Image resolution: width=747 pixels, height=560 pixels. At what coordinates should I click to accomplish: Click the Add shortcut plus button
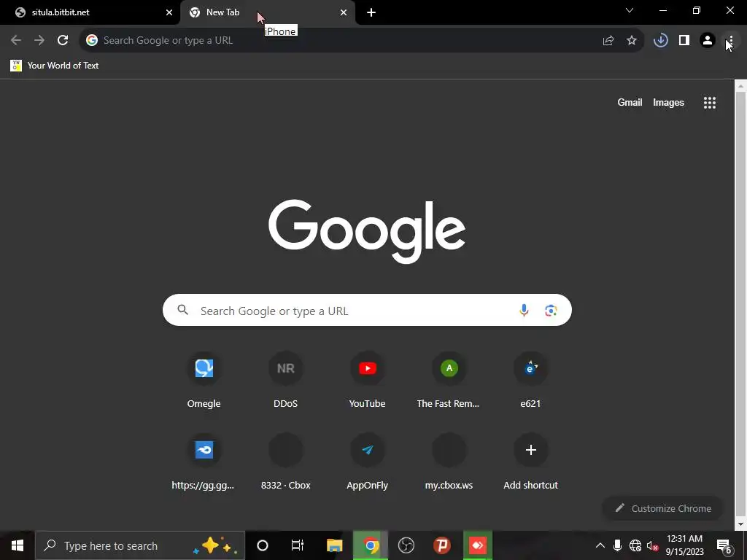[531, 450]
